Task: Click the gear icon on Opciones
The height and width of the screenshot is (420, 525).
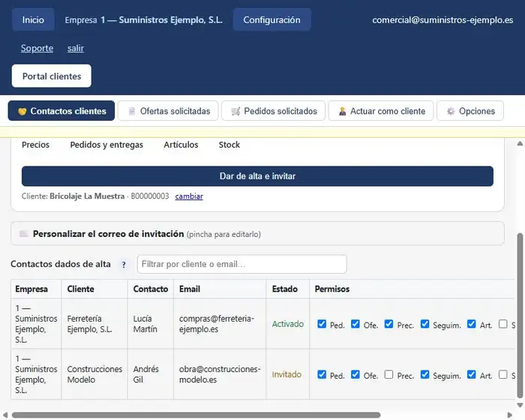Action: pos(451,111)
